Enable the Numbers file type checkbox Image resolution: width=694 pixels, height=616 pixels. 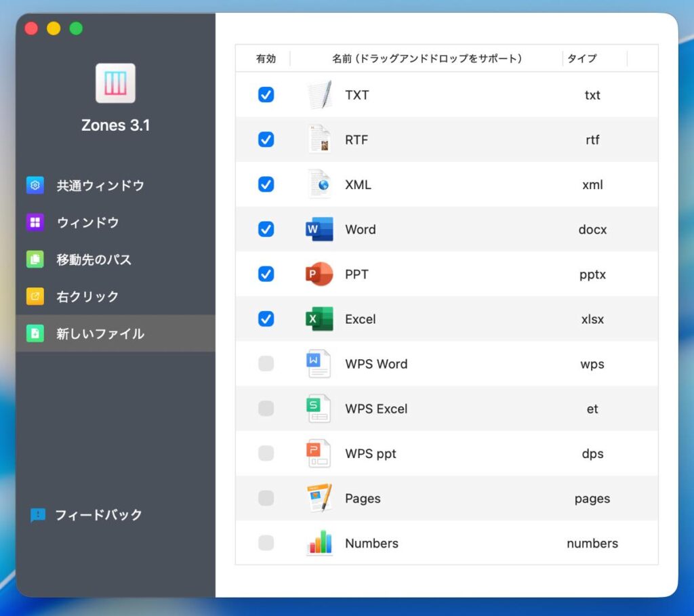tap(266, 543)
